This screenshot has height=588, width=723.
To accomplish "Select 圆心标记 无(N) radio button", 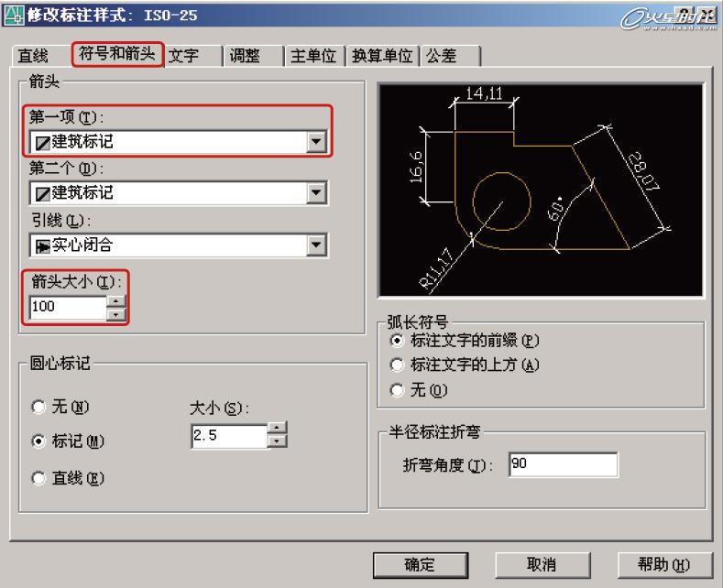I will coord(38,407).
